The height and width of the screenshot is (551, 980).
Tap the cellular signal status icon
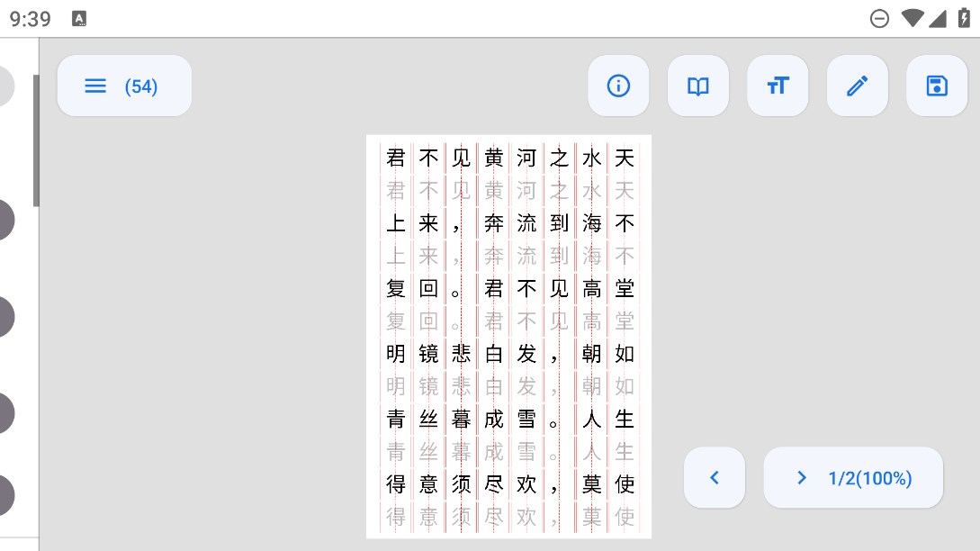click(x=938, y=19)
